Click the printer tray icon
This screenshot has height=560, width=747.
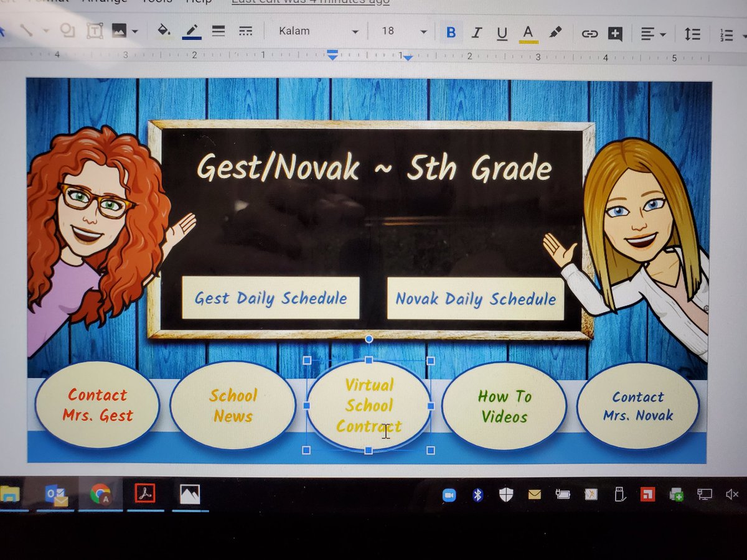(x=676, y=495)
